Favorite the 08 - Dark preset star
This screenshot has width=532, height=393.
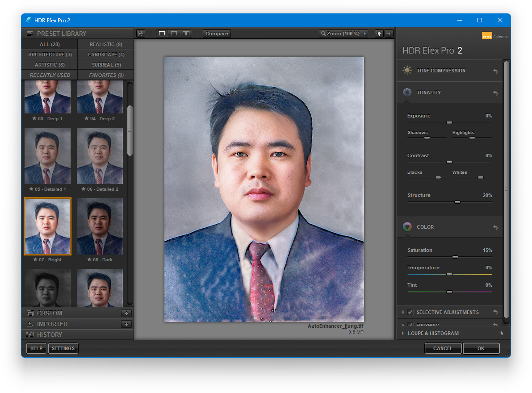click(x=89, y=259)
